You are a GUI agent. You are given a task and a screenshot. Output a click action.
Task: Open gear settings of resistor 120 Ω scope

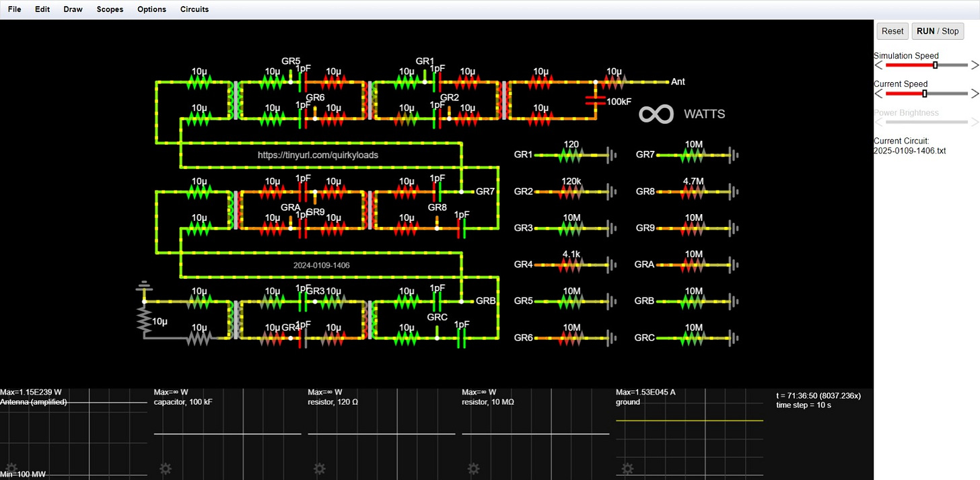320,469
